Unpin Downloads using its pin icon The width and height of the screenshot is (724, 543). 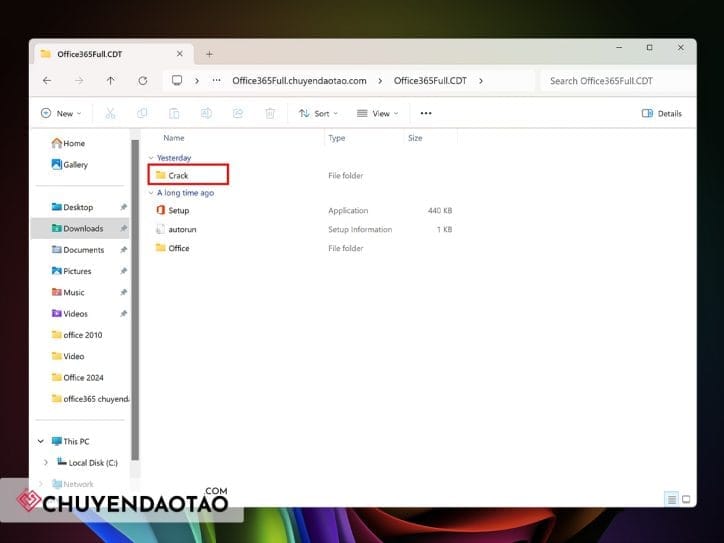pyautogui.click(x=123, y=229)
